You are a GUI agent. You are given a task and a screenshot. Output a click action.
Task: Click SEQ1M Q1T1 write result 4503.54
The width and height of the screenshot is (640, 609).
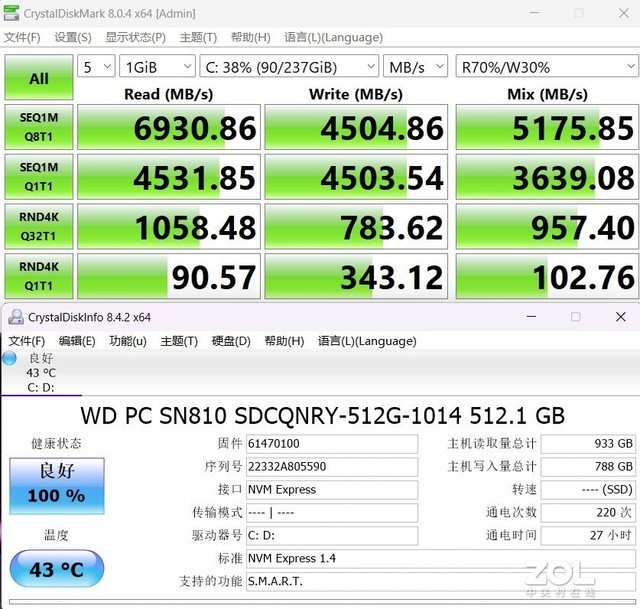pos(356,177)
